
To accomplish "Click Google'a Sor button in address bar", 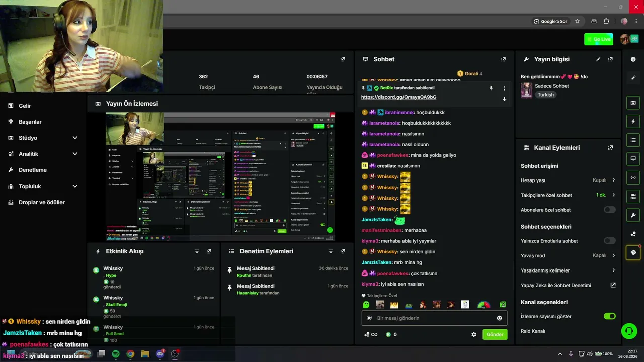I will tap(550, 21).
